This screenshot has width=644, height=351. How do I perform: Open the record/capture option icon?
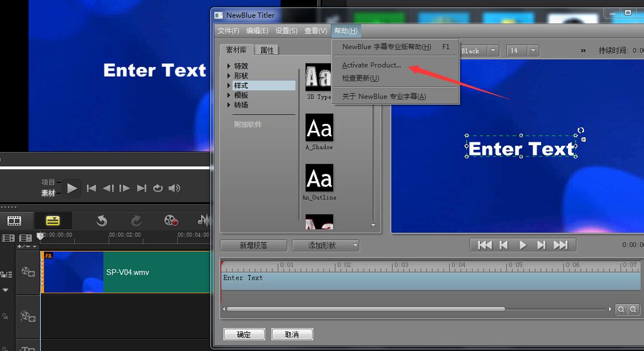tap(171, 221)
